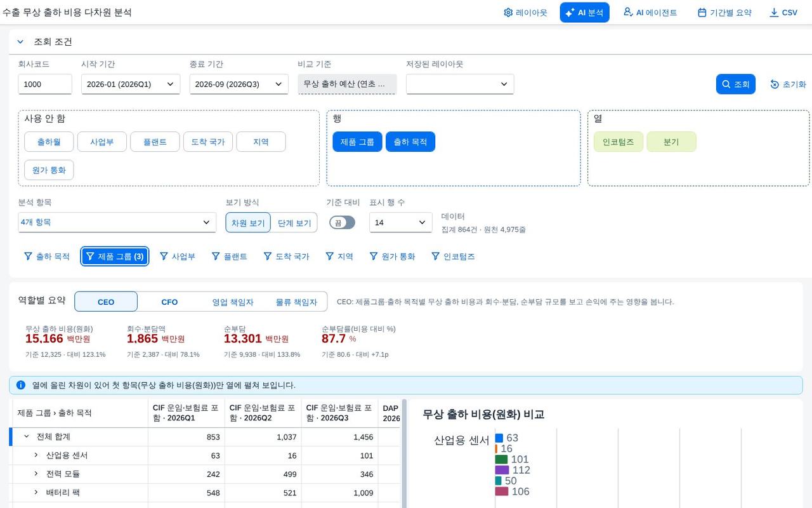Expand the 배터리 팩 row

tap(36, 492)
